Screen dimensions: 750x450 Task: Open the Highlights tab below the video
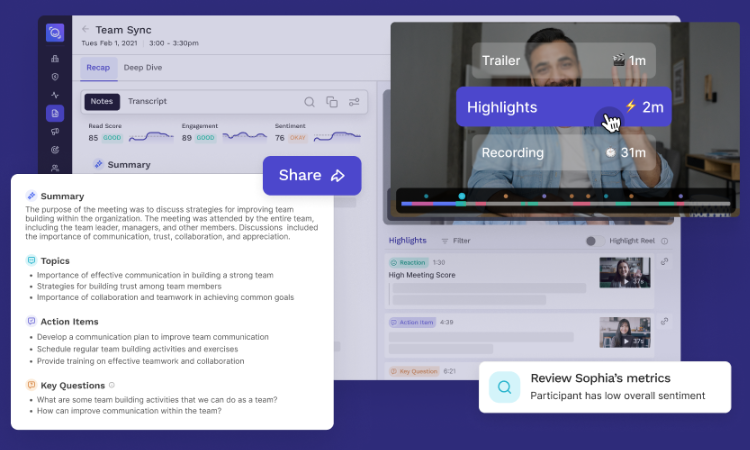[407, 241]
